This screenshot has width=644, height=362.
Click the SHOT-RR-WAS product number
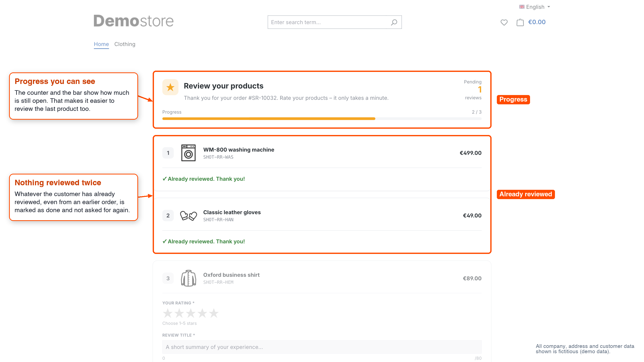click(218, 157)
